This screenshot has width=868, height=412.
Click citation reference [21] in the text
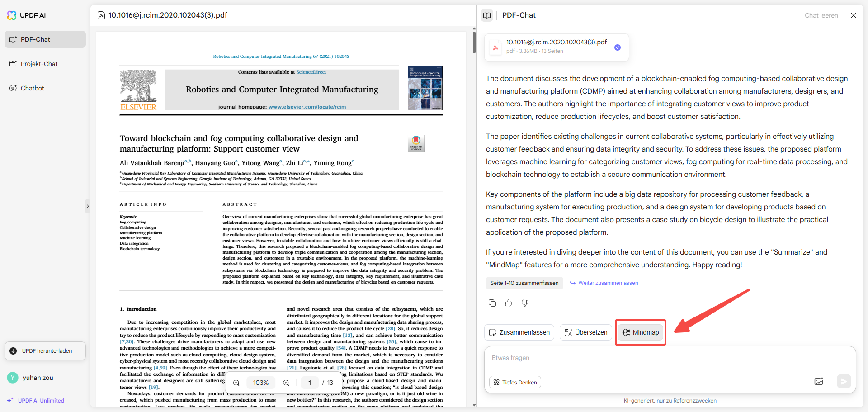[292, 368]
